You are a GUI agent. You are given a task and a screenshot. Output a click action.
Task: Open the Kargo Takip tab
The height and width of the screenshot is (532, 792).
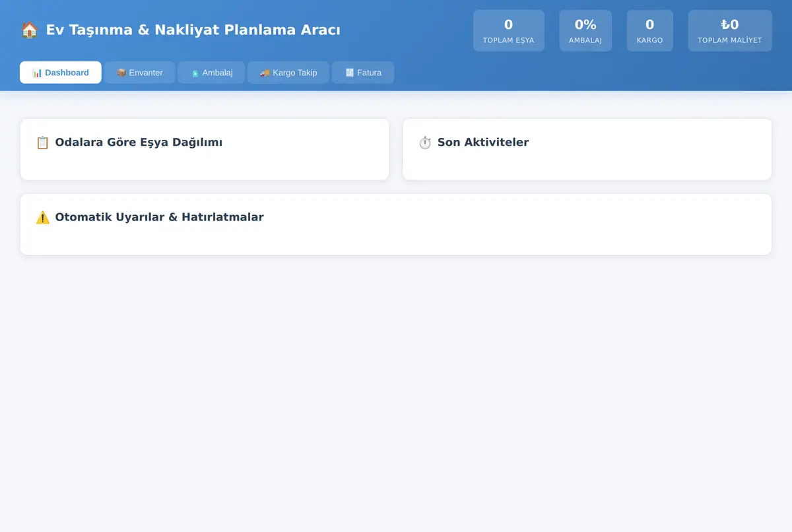pyautogui.click(x=288, y=73)
